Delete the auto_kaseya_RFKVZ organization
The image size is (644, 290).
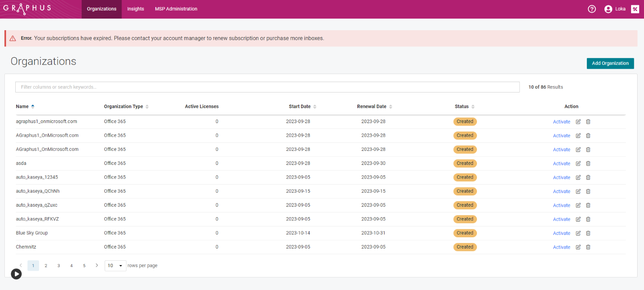tap(588, 219)
